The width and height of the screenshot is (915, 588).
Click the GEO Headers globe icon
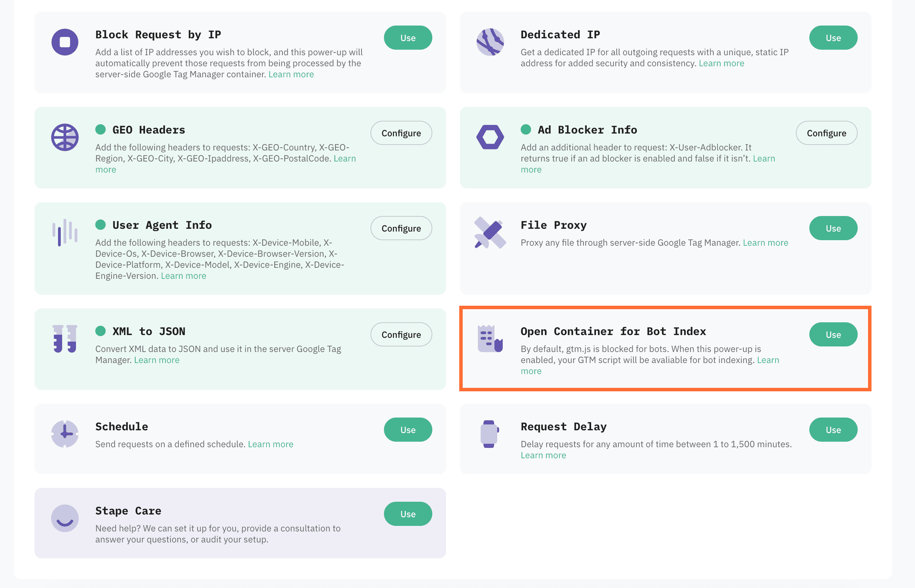click(64, 137)
